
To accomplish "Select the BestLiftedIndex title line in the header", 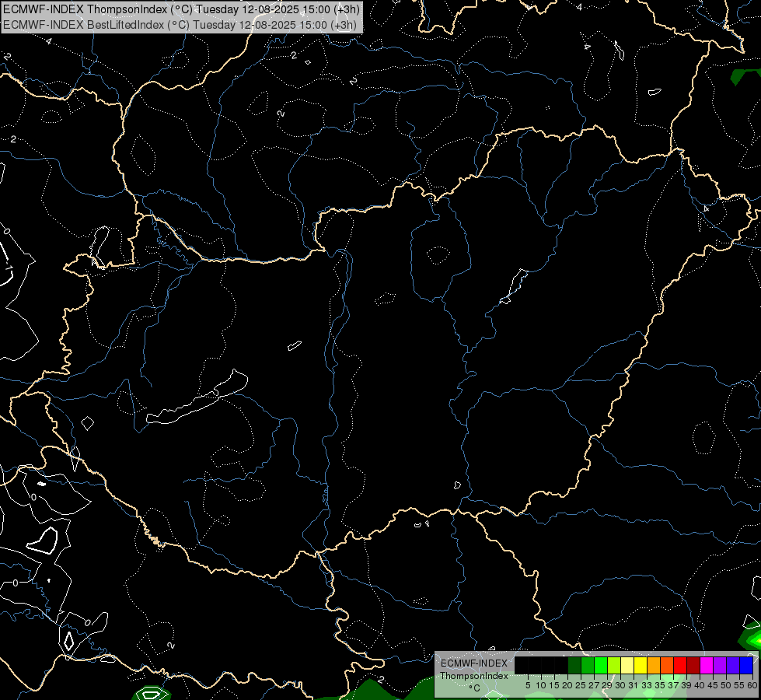I will 180,25.
